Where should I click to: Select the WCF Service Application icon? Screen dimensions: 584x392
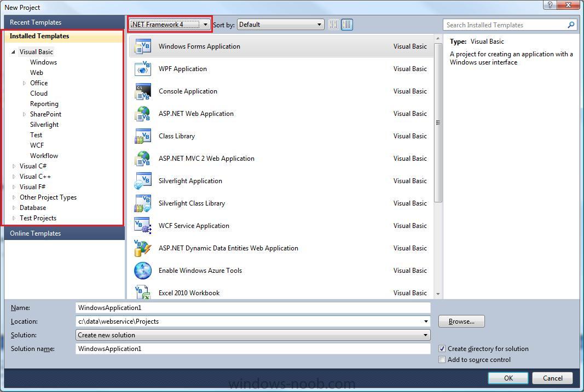[x=143, y=226]
